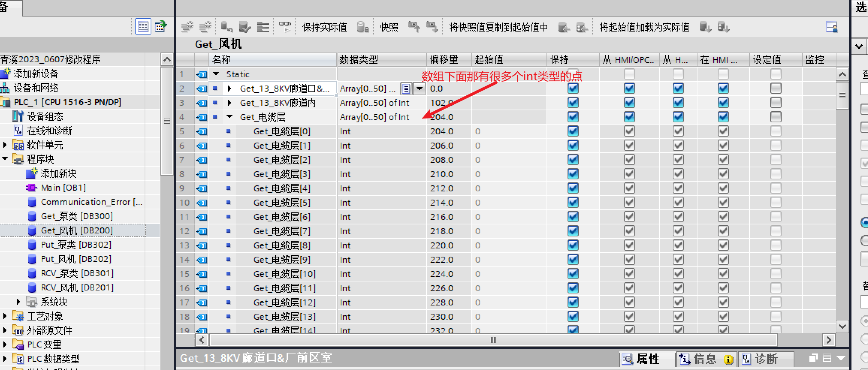Click the second icon after 将快照值复制到起始值中
The width and height of the screenshot is (868, 370).
(x=582, y=27)
